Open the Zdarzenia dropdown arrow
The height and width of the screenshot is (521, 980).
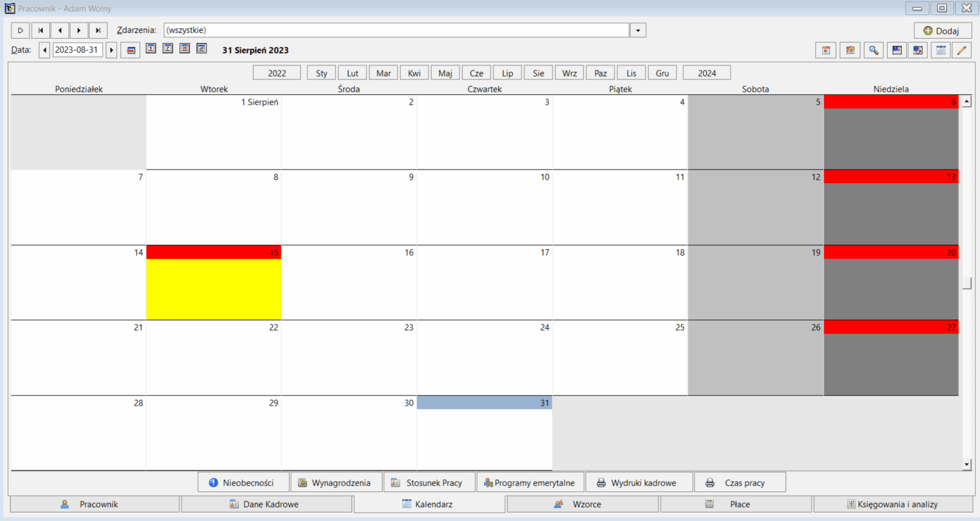tap(638, 30)
